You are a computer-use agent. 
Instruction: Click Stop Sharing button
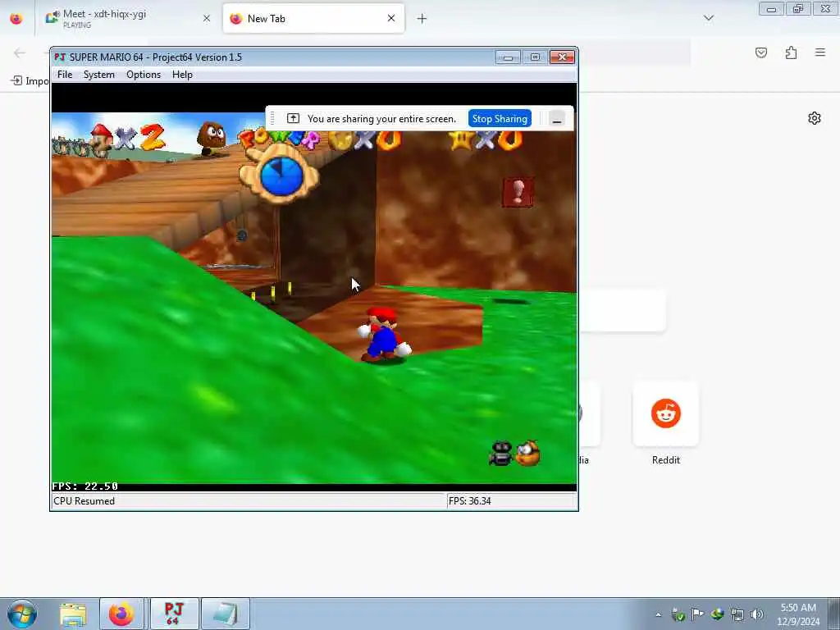500,118
